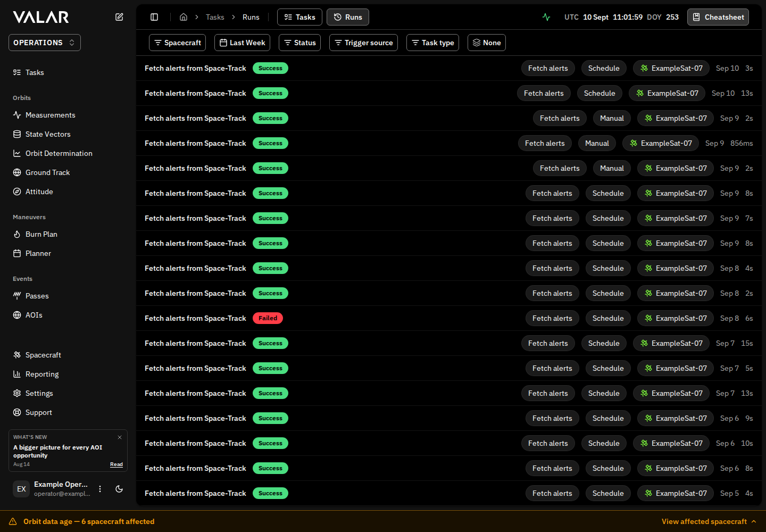Open Spacecraft in sidebar
766x532 pixels.
[68, 355]
